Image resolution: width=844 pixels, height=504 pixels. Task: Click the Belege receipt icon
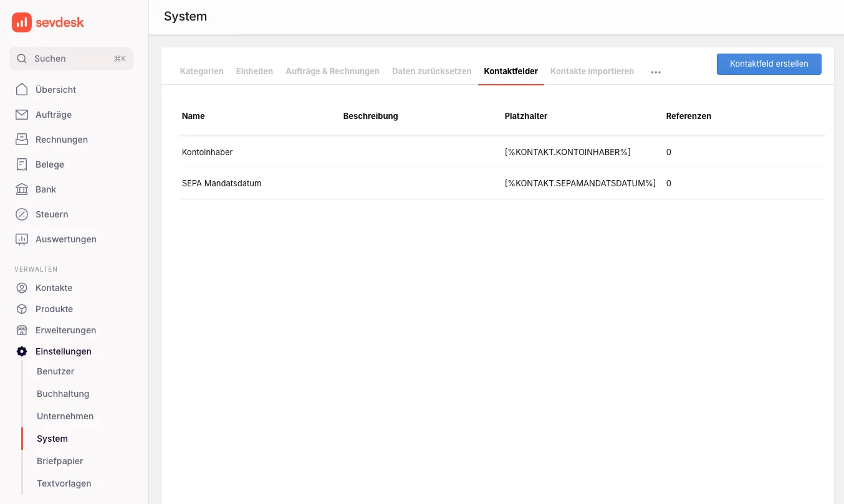[22, 164]
